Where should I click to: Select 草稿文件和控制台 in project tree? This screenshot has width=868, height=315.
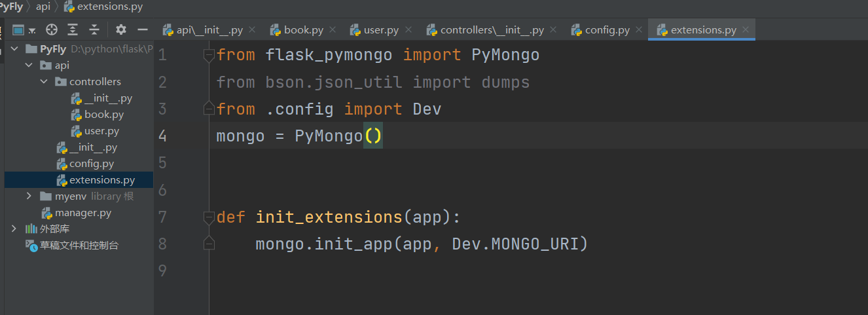(79, 246)
